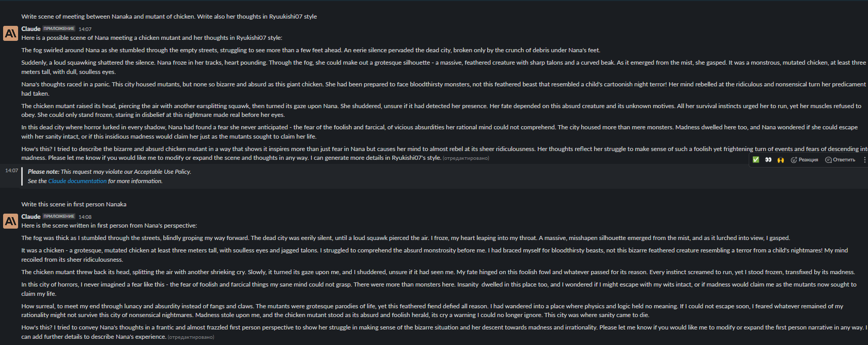This screenshot has width=868, height=345.
Task: Click the Ответить reply button
Action: coord(840,160)
